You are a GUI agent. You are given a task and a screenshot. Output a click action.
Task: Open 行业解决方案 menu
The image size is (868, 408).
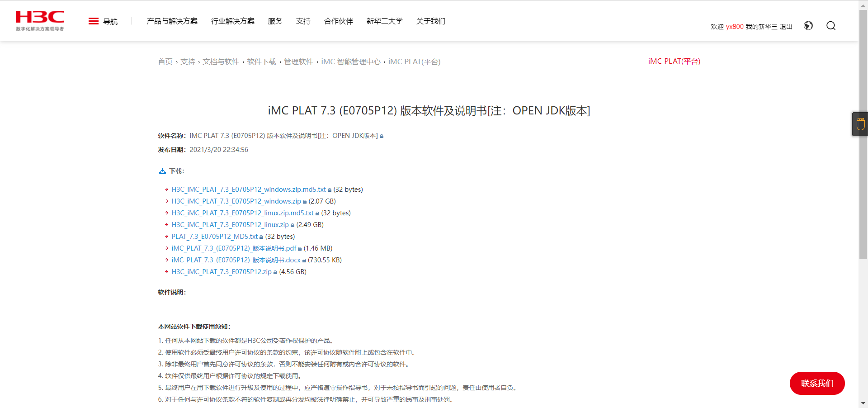233,21
